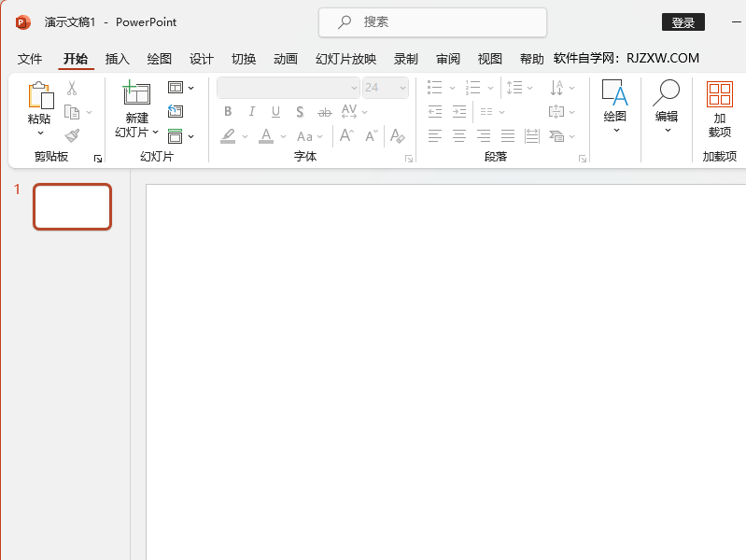This screenshot has height=560, width=746.
Task: Open the Font dialog launcher
Action: pyautogui.click(x=409, y=159)
